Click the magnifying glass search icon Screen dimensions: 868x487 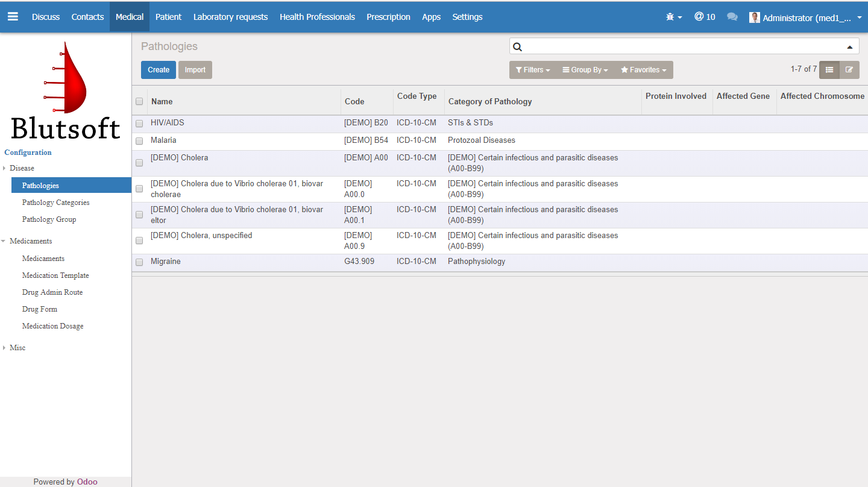(517, 47)
